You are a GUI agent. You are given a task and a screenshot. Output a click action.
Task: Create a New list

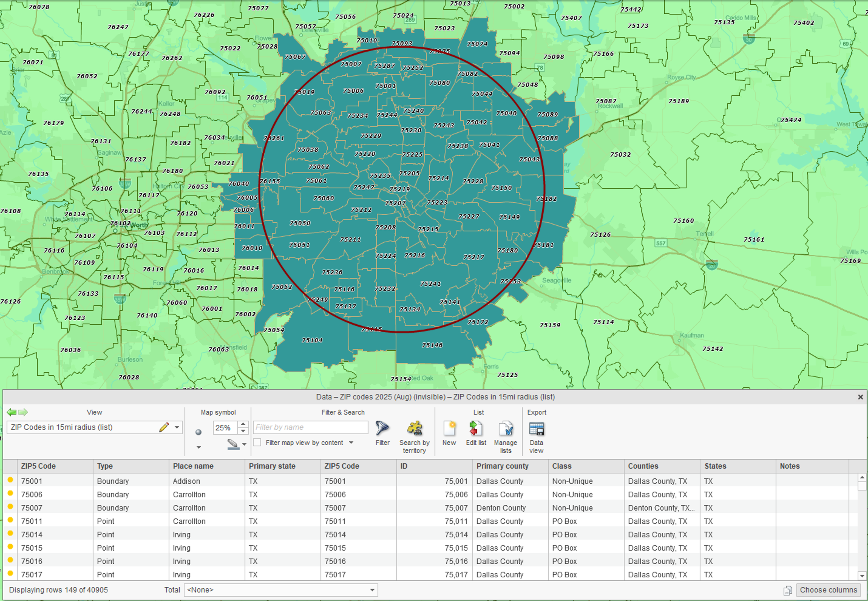[x=449, y=428]
